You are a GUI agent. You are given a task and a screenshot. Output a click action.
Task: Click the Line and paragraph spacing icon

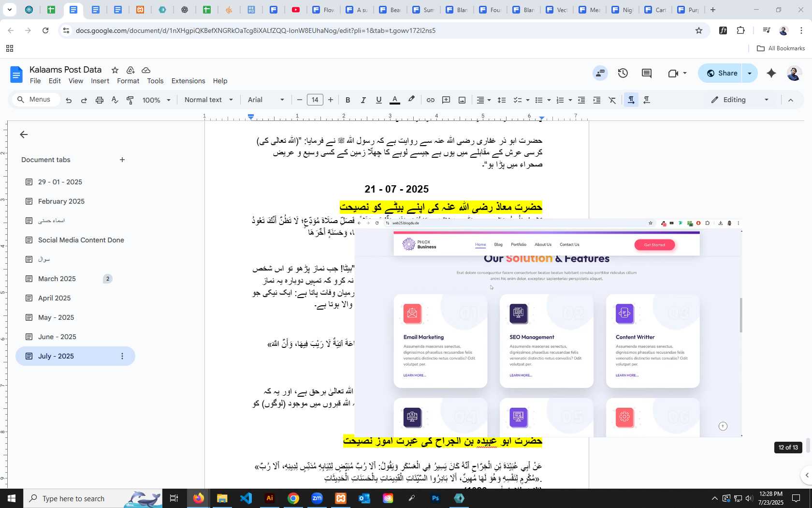point(502,100)
